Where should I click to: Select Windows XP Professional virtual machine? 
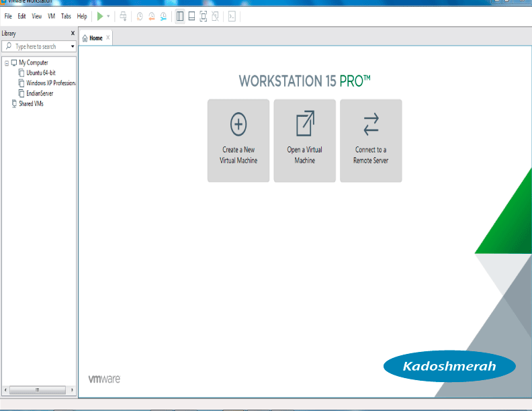coord(51,83)
